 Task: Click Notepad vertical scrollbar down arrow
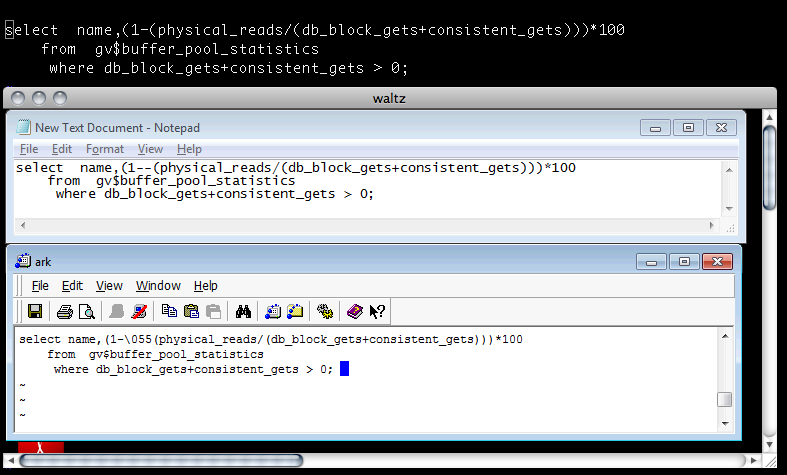tap(729, 208)
